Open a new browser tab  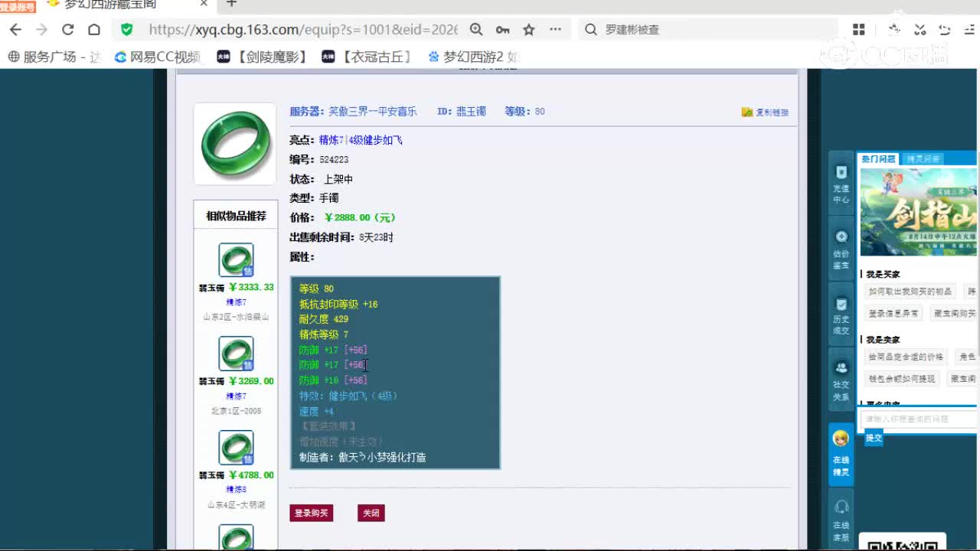231,4
